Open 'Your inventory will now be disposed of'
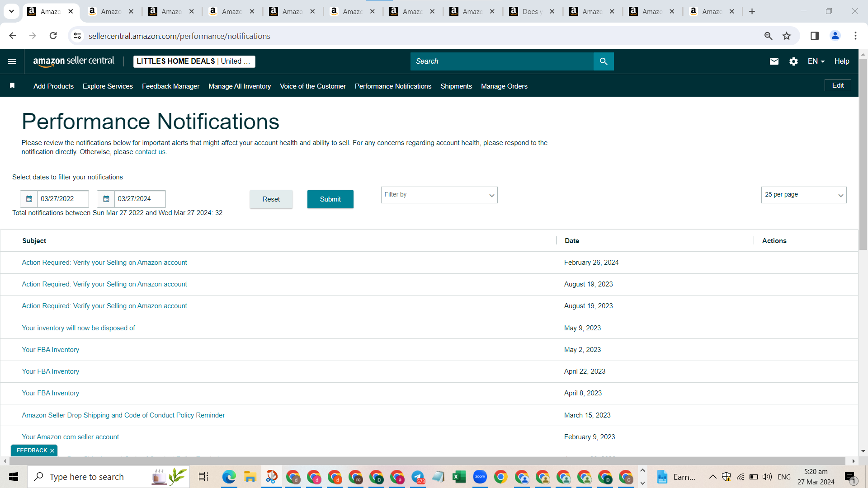Viewport: 868px width, 488px height. tap(78, 328)
